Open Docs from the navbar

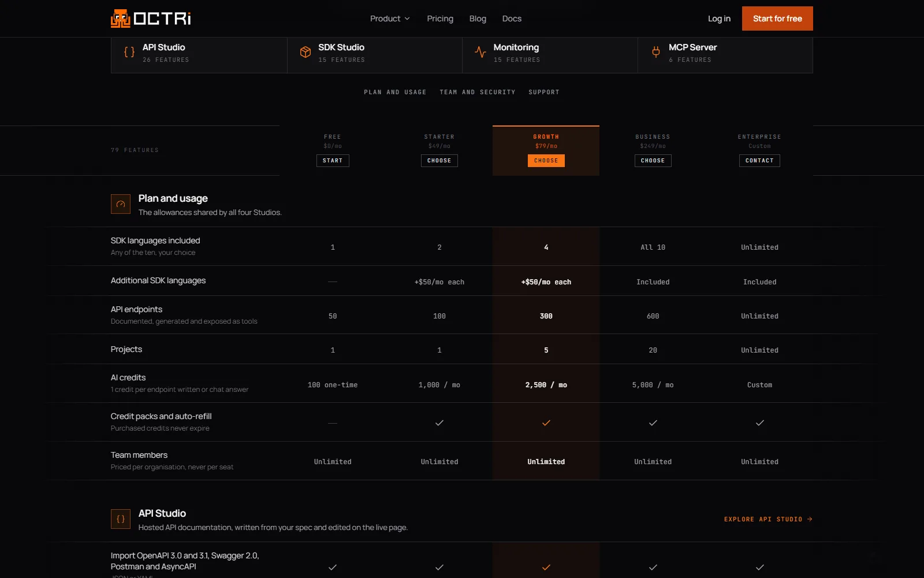click(512, 18)
